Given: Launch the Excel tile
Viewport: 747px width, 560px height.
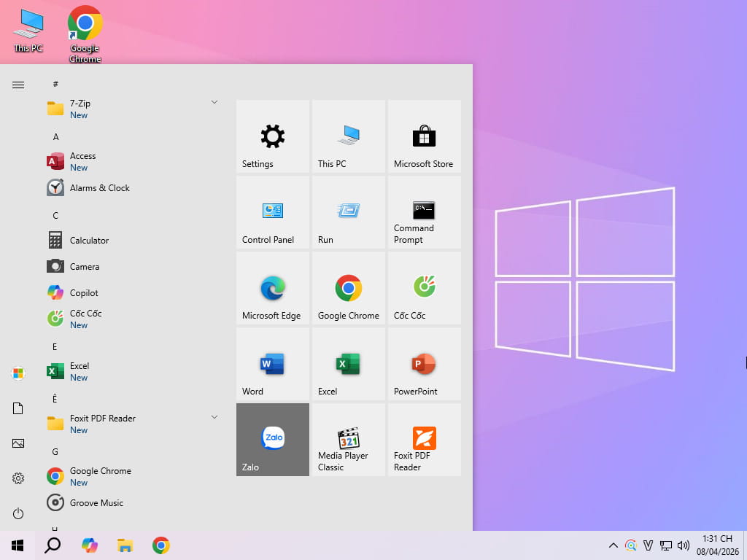Looking at the screenshot, I should 348,363.
